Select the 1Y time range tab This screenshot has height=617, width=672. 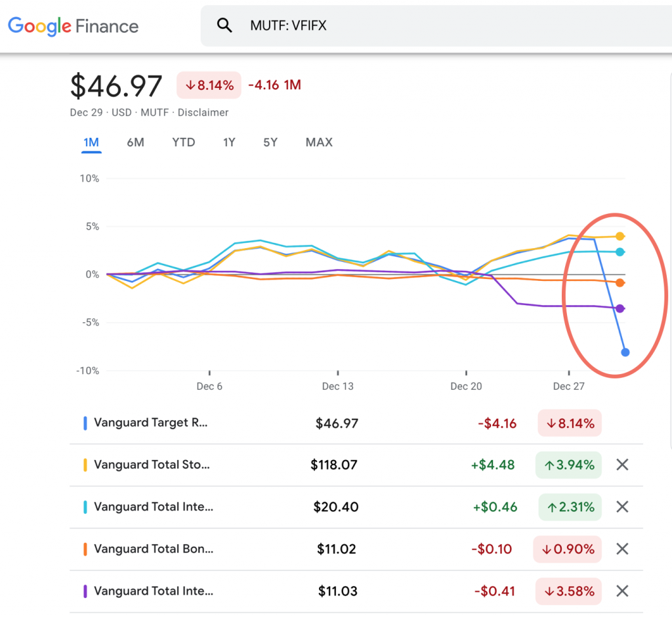click(229, 142)
